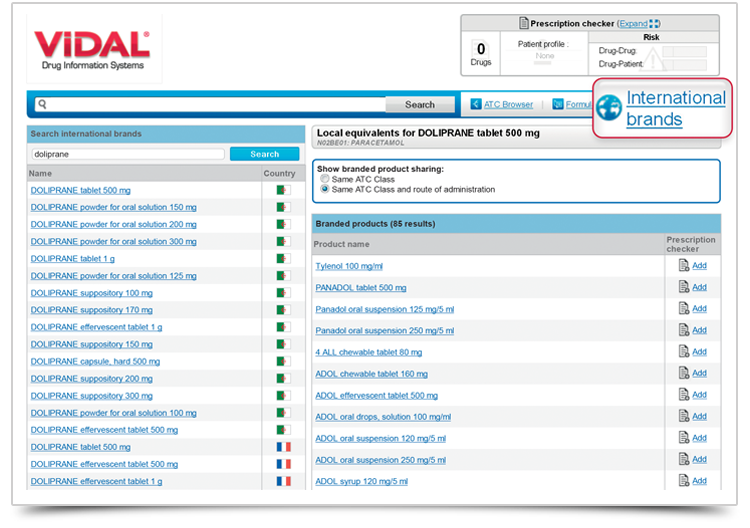Add 4 ALL chewable tablet 80 mg to prescription
Viewport: 750px width, 528px height.
tap(699, 352)
